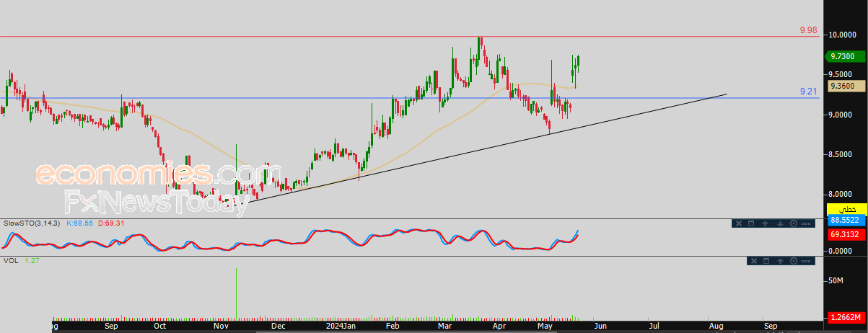Image resolution: width=868 pixels, height=333 pixels.
Task: Move the VOL panel up
Action: tap(780, 261)
